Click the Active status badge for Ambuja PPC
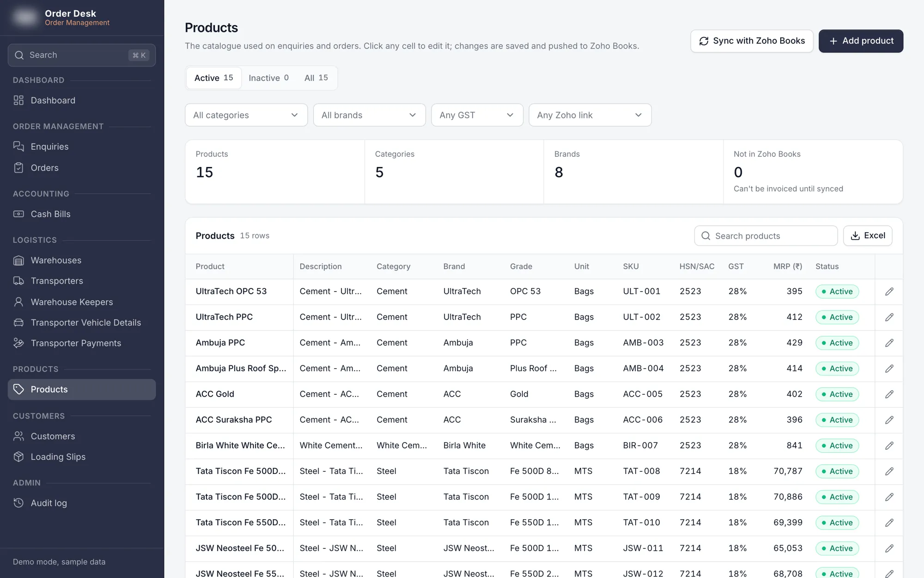This screenshot has height=578, width=924. [837, 343]
